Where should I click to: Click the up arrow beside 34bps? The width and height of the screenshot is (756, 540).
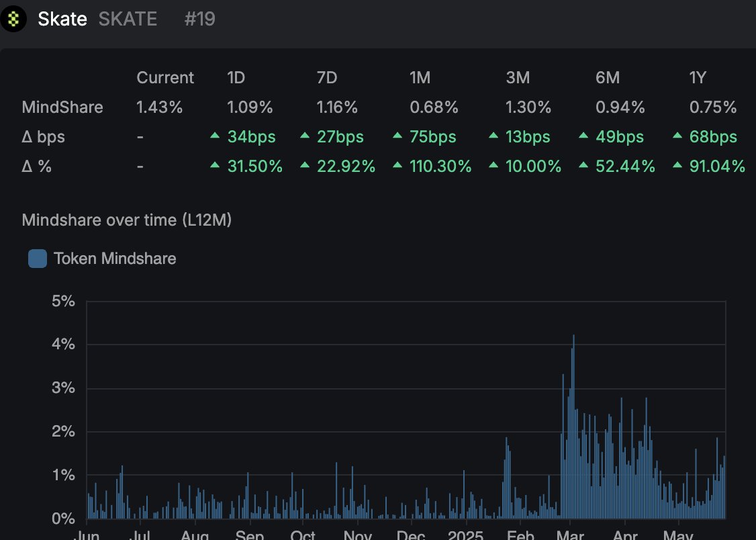pos(215,136)
